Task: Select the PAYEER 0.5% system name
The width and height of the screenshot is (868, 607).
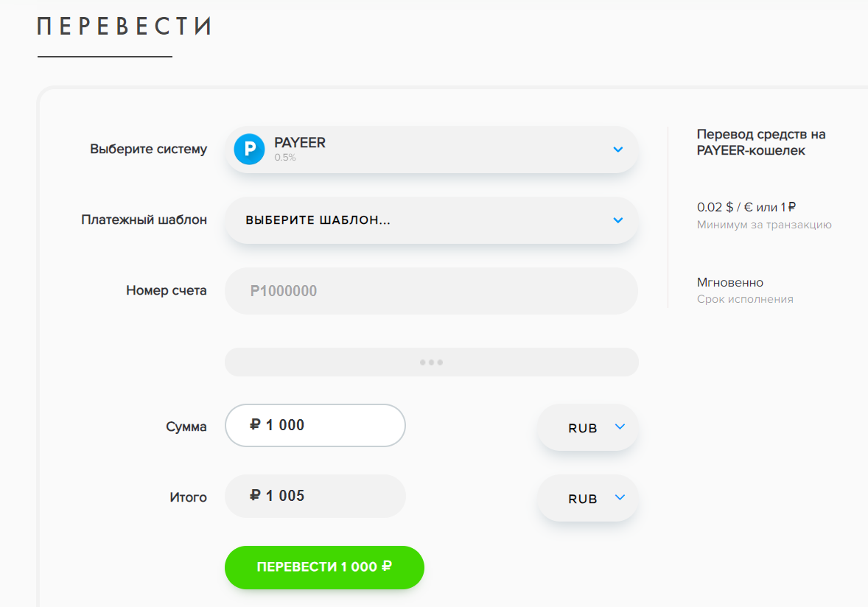Action: click(x=300, y=143)
